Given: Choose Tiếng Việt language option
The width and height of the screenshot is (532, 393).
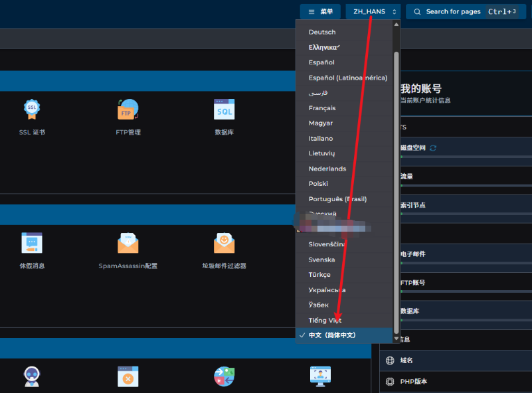Looking at the screenshot, I should 325,320.
